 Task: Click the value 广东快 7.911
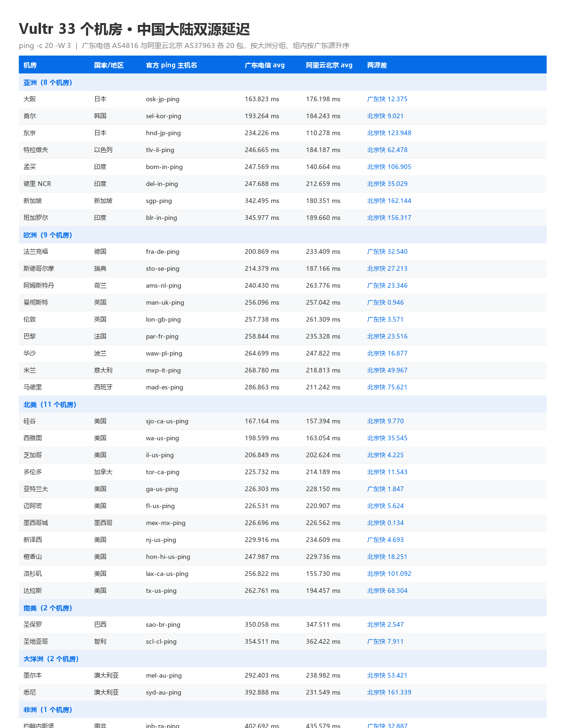click(x=385, y=642)
